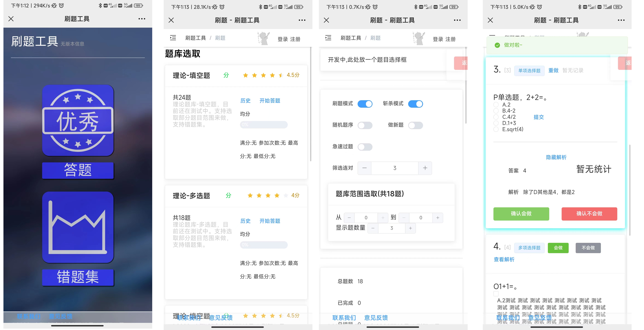This screenshot has height=330, width=644.
Task: Tap the three-dots menu on first screen
Action: [x=142, y=19]
